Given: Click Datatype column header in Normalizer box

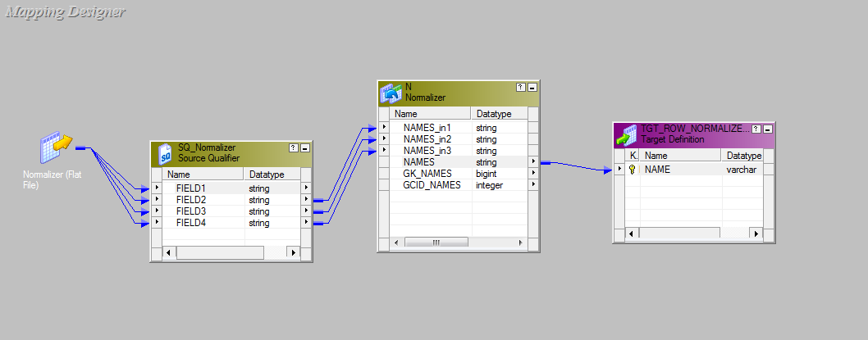Looking at the screenshot, I should 500,113.
